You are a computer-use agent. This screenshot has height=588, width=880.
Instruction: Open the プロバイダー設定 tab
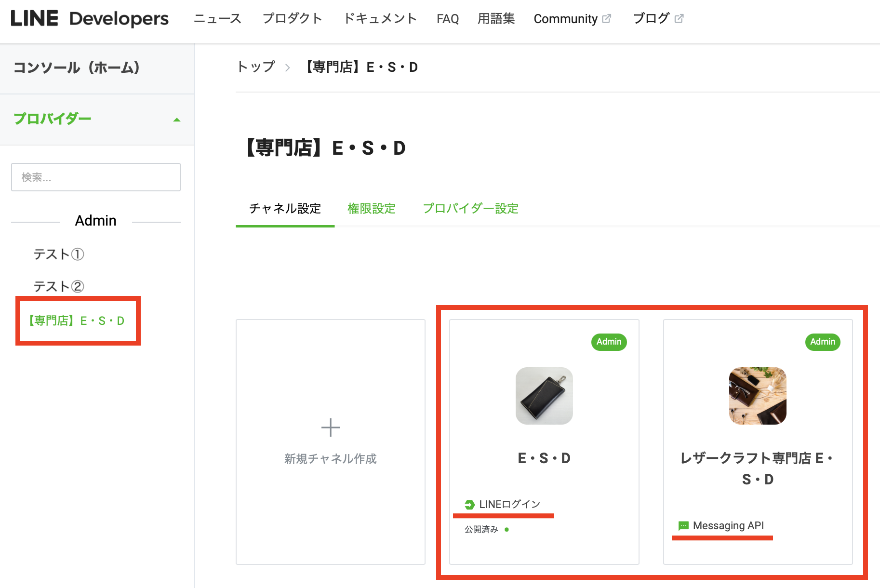tap(470, 209)
